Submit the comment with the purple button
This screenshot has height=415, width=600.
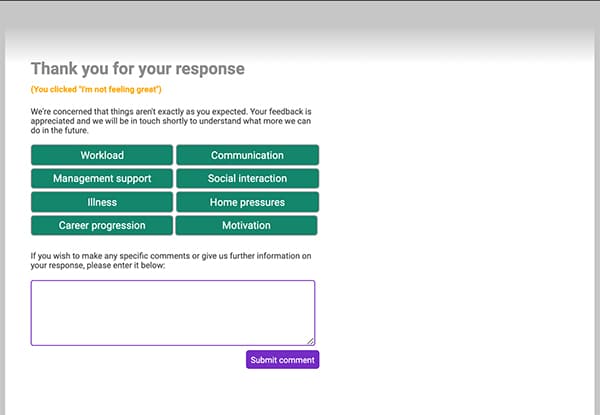tap(282, 360)
